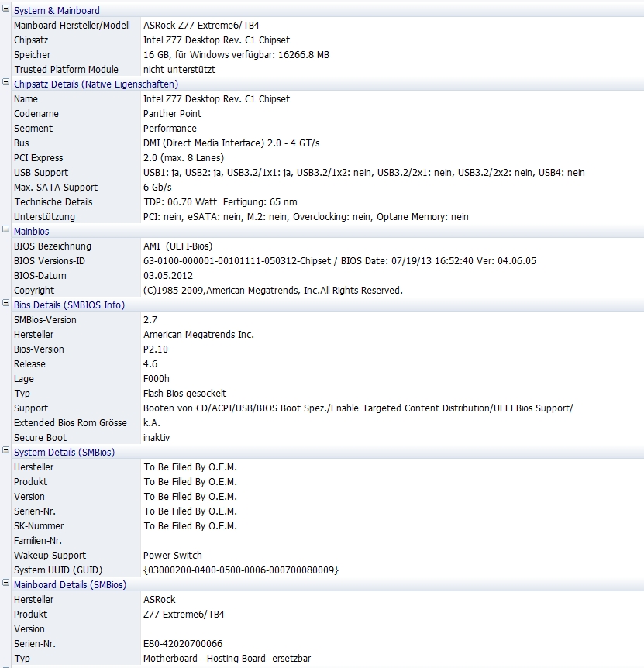Select the Codename Panther Point row

point(328,114)
